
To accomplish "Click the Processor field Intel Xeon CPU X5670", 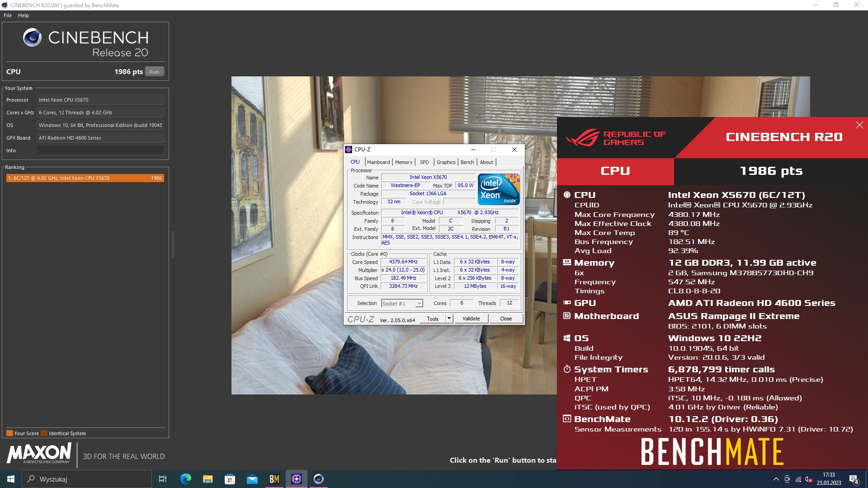I will 100,100.
